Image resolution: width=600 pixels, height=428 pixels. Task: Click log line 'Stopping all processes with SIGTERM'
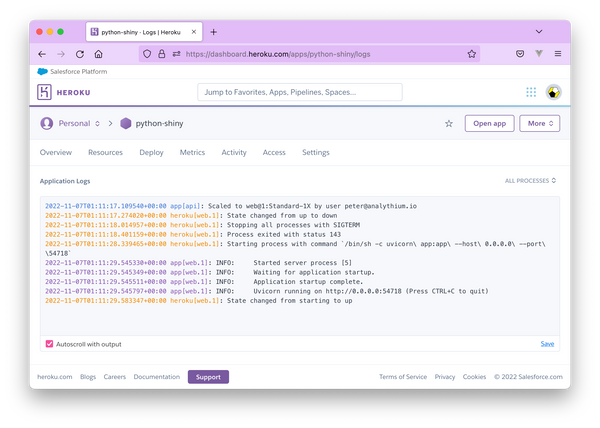(x=202, y=225)
